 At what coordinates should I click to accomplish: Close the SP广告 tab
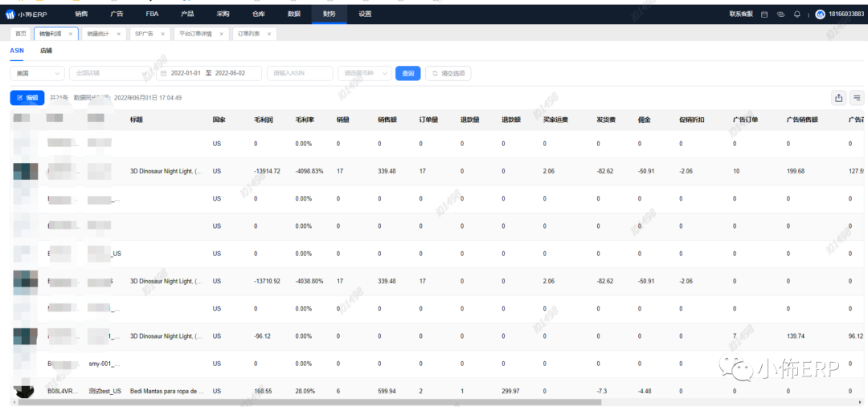pos(165,34)
